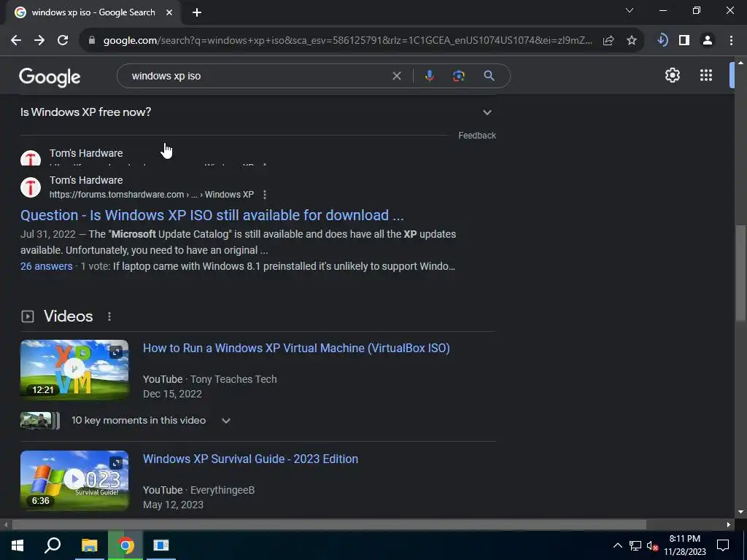This screenshot has height=560, width=747.
Task: Open 'Windows XP Survival Guide - 2023 Edition' link
Action: 251,459
